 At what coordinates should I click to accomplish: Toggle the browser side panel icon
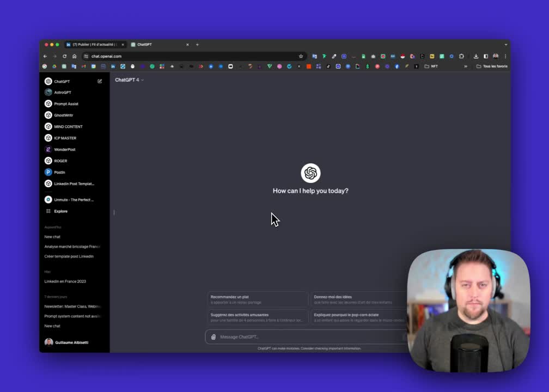(486, 57)
